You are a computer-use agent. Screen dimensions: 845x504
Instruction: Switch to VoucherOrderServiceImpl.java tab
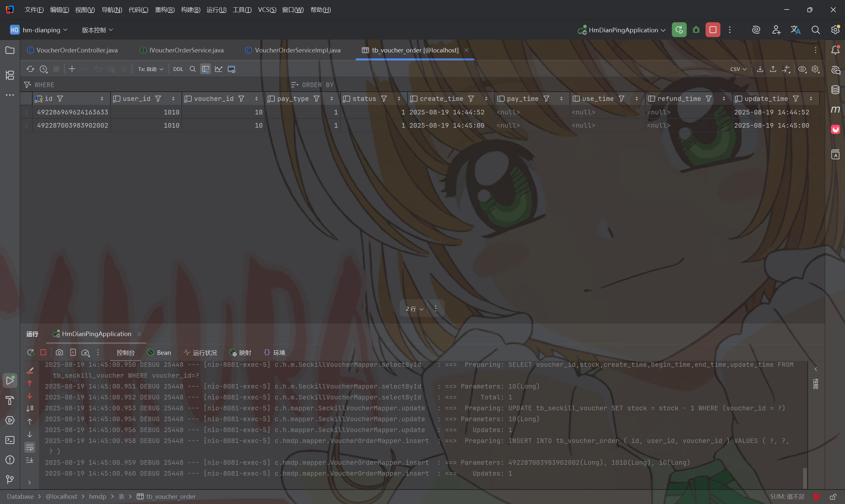point(297,50)
